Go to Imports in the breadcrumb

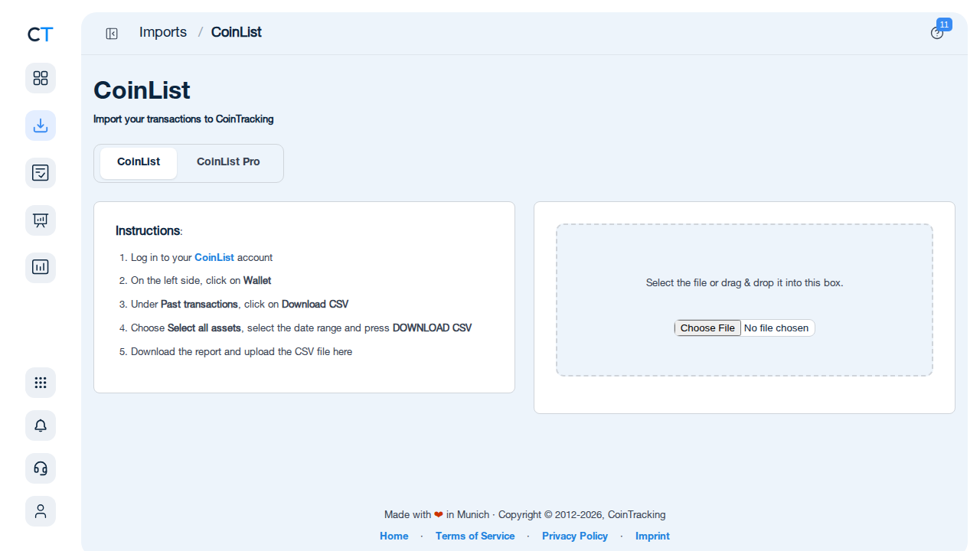coord(163,32)
